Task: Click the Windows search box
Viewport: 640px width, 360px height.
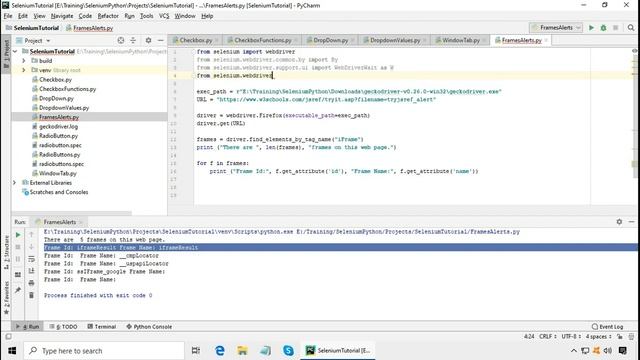Action: (104, 351)
